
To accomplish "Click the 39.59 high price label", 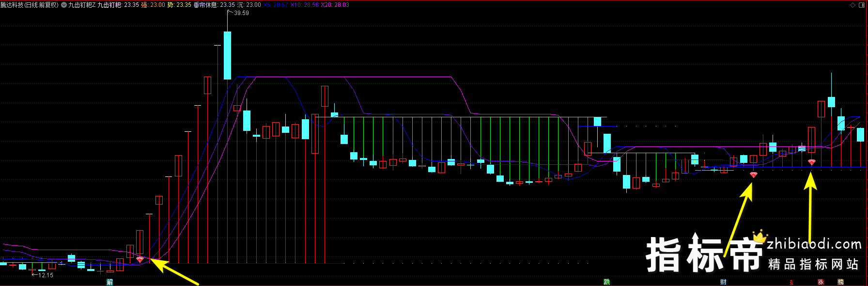I will tap(241, 13).
